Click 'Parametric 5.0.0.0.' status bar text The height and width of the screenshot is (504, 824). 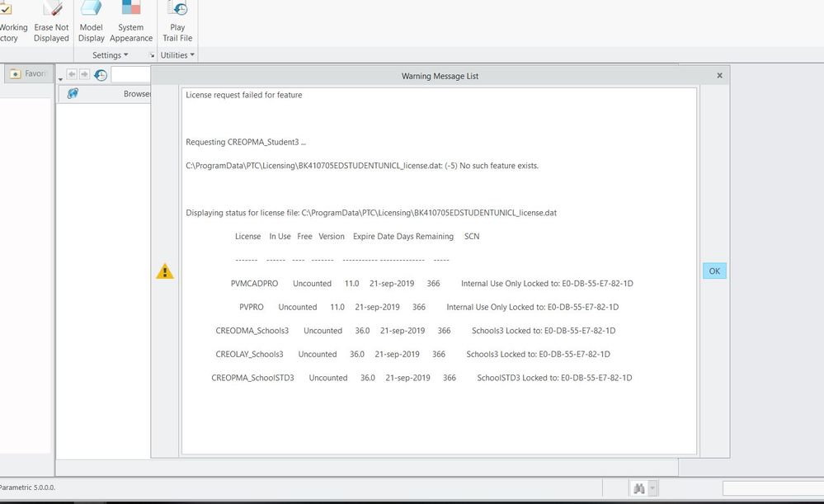tap(27, 488)
